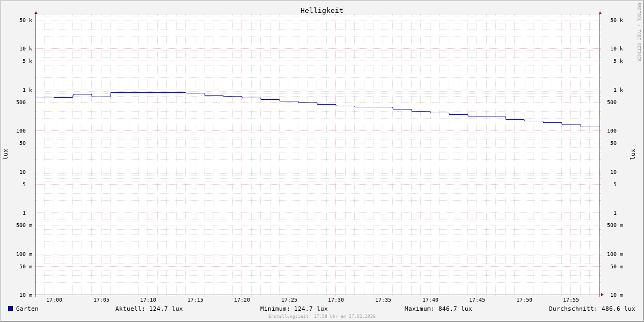Viewport: 644px width, 322px height.
Task: Click the Aktuell 124.7 lux value
Action: pyautogui.click(x=149, y=309)
